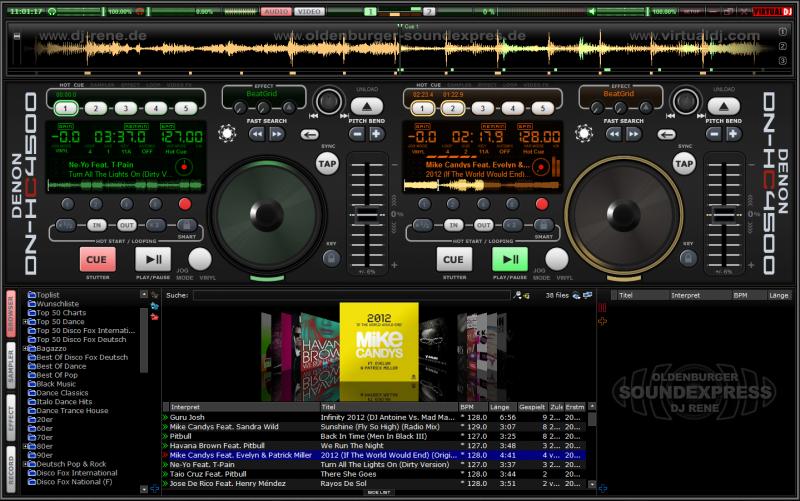
Task: Rewind the right deck using fast search back
Action: coord(614,134)
